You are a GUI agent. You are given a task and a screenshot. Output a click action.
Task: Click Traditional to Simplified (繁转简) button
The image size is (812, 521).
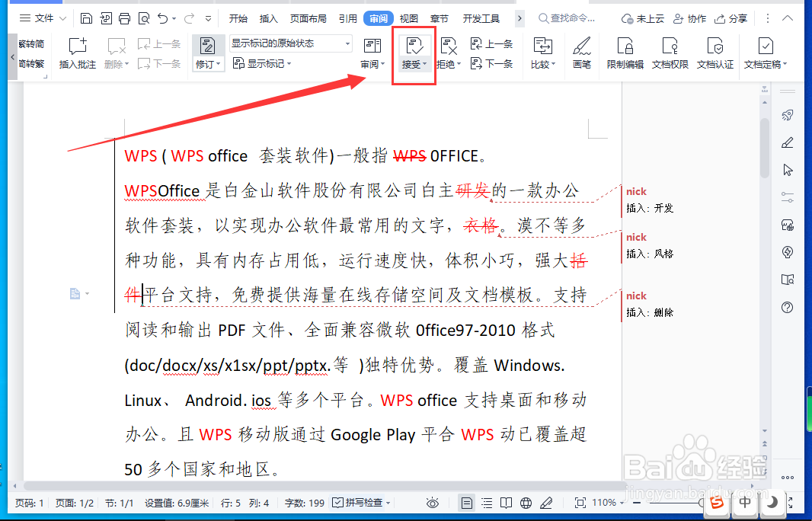(31, 44)
